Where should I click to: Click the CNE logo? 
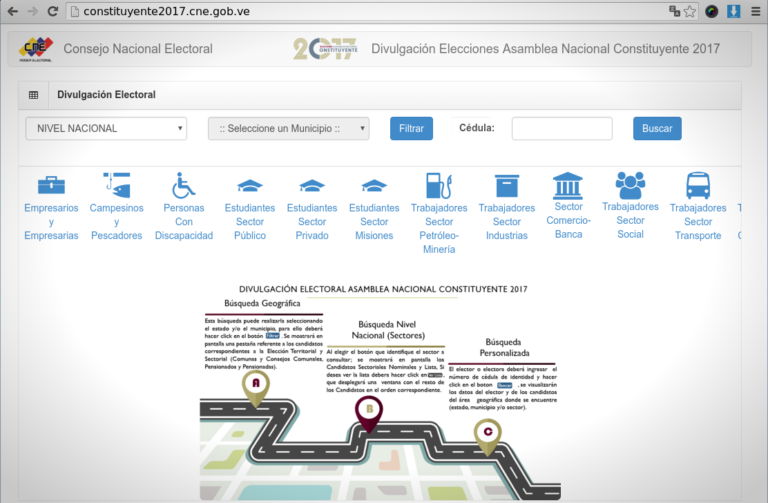coord(36,49)
